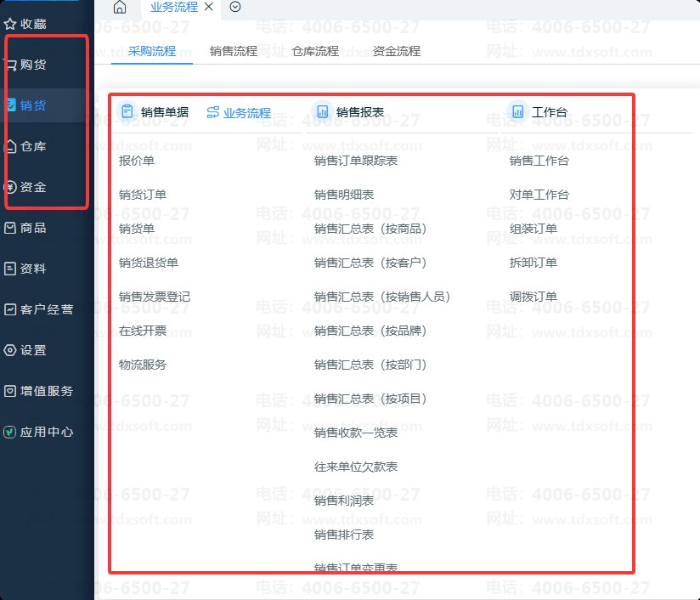Open 销货退货单
Screen dimensions: 700x600
149,263
